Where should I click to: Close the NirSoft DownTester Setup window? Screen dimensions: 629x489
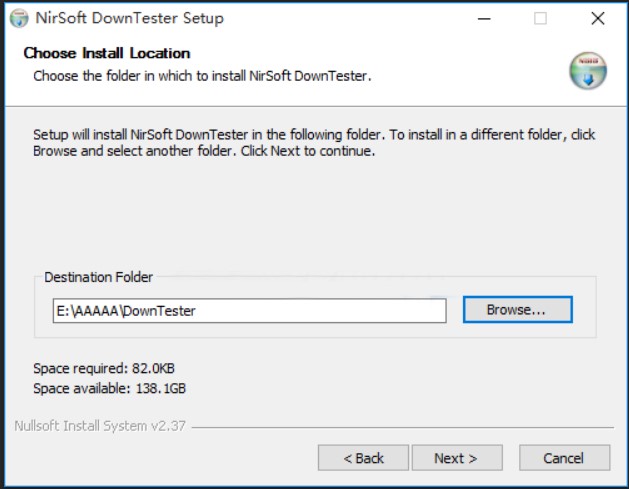(598, 18)
